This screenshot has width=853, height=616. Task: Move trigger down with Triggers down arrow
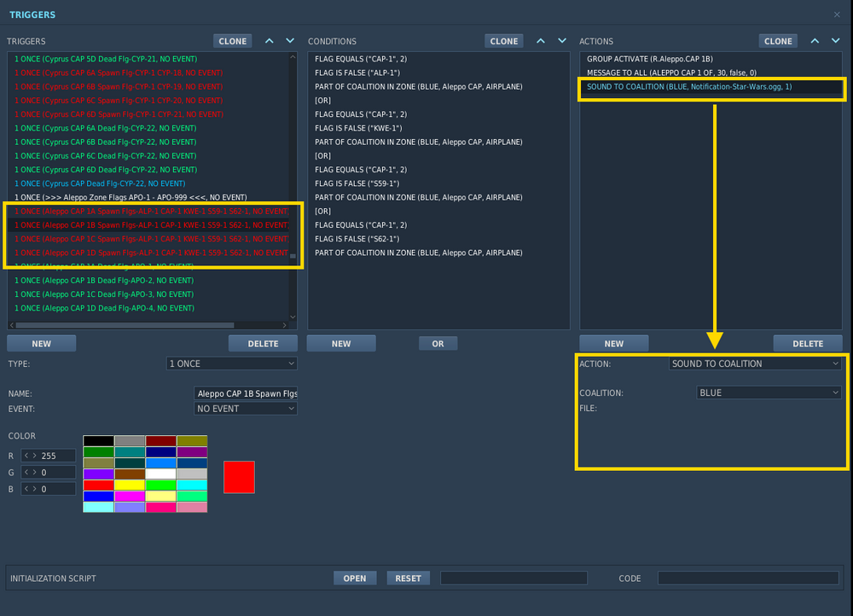pyautogui.click(x=290, y=41)
